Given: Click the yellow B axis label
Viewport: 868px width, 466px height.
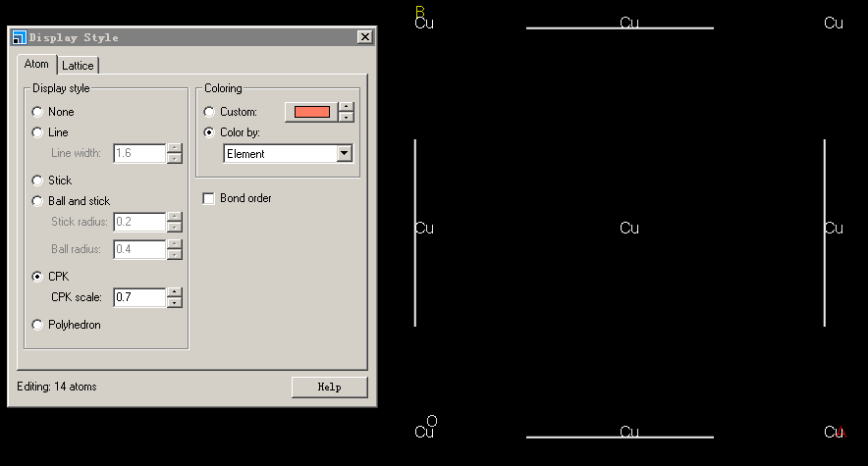Looking at the screenshot, I should coord(420,11).
